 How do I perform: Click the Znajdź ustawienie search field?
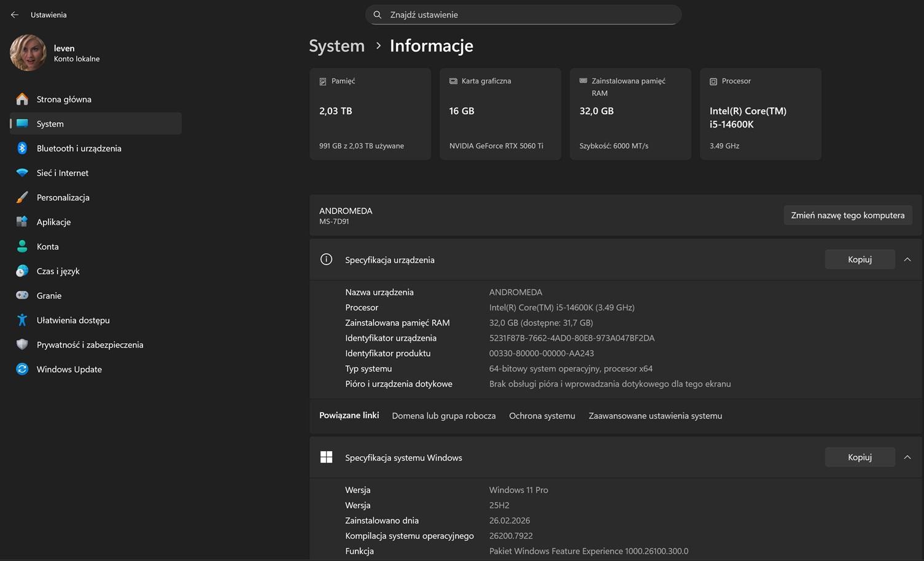point(523,15)
